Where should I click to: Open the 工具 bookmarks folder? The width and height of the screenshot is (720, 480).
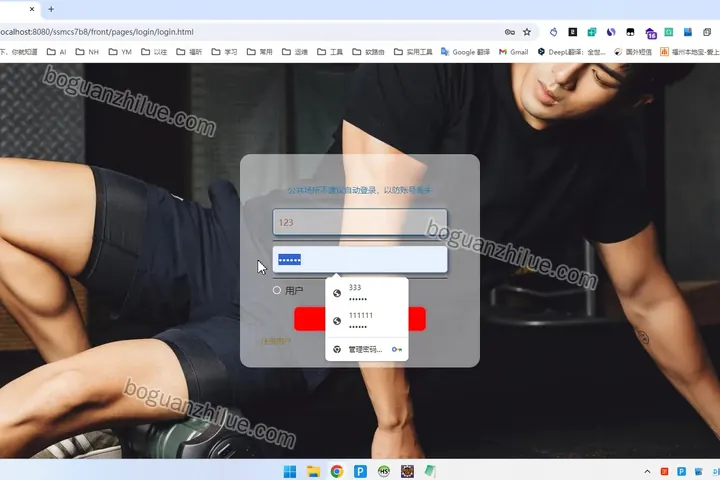click(330, 52)
